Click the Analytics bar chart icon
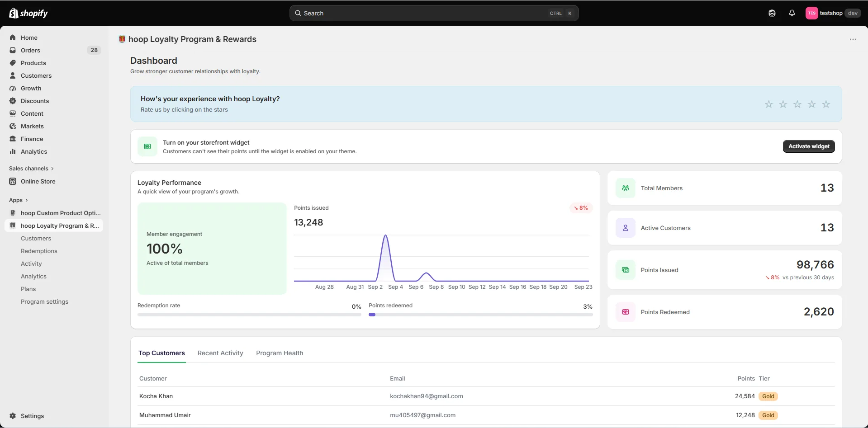 pos(13,151)
